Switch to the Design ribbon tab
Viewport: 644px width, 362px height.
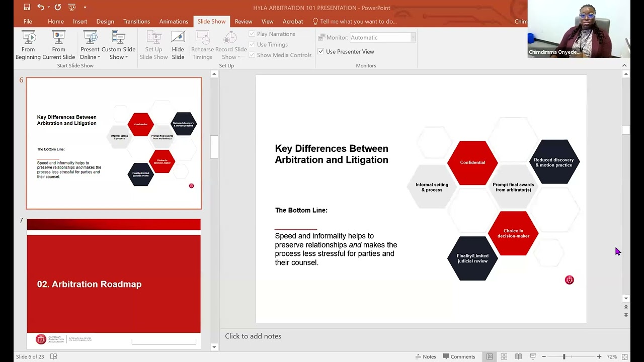tap(105, 21)
